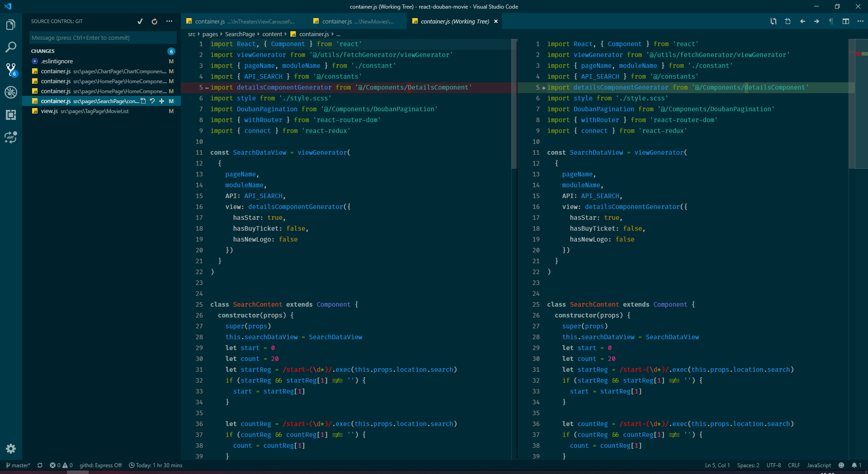Open the Source Control view icon
The width and height of the screenshot is (868, 474).
[x=11, y=70]
